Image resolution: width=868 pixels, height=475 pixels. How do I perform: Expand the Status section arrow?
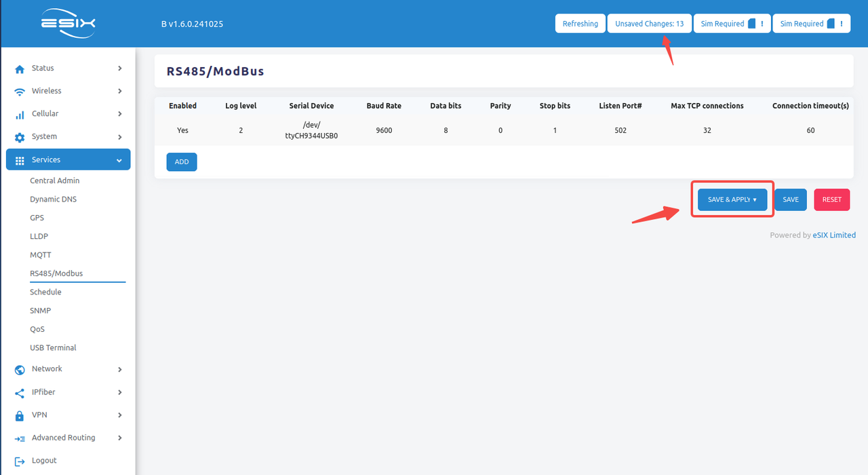(x=119, y=69)
